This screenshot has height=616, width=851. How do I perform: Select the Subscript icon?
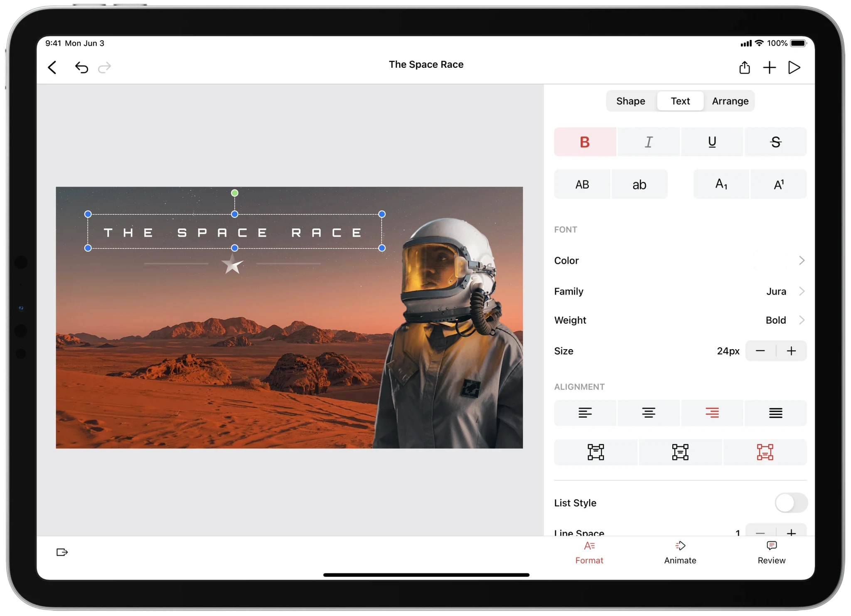721,184
